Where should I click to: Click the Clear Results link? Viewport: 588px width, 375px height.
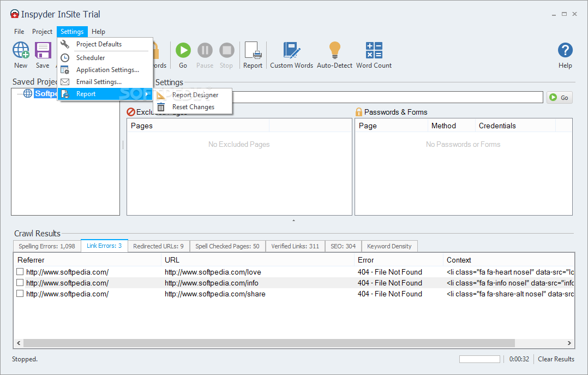[556, 359]
